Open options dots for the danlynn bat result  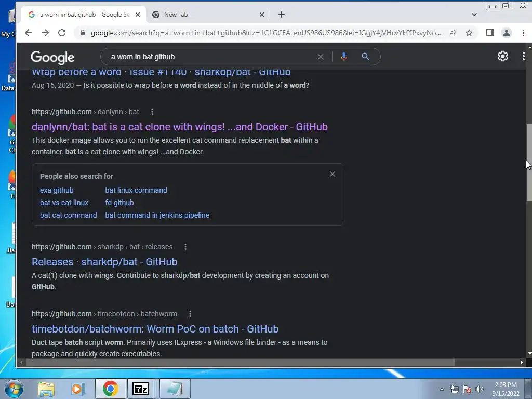click(x=152, y=112)
